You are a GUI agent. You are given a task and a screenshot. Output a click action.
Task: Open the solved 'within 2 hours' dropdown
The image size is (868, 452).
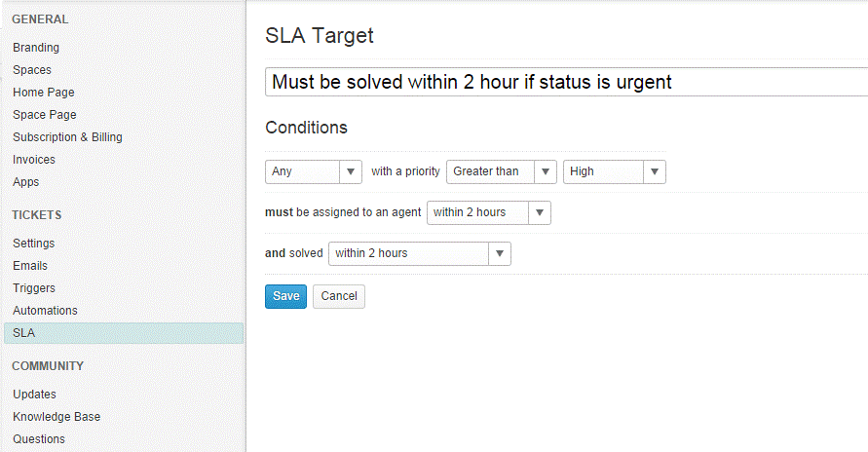[419, 253]
